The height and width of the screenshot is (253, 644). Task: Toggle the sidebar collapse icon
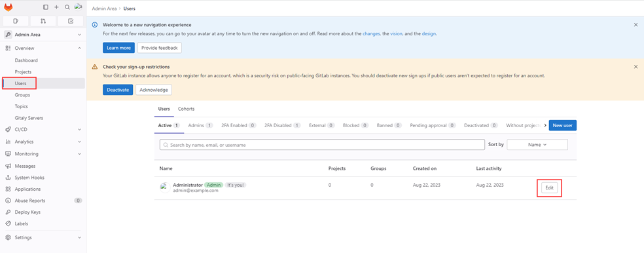coord(46,7)
